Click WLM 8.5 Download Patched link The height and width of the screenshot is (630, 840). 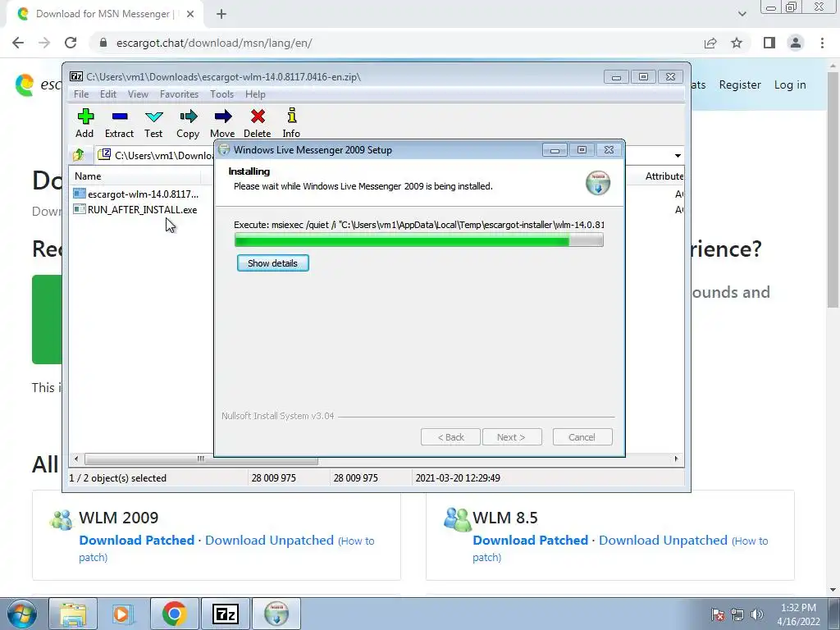point(531,540)
